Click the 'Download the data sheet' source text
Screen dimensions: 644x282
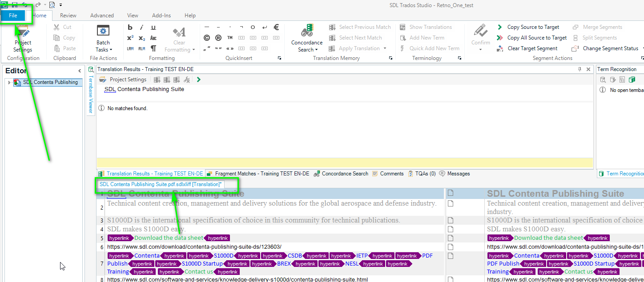(169, 238)
